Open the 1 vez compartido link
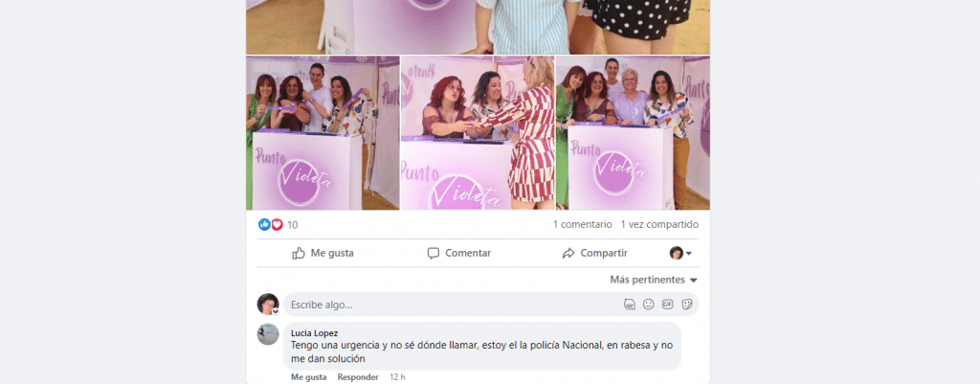 pos(659,224)
